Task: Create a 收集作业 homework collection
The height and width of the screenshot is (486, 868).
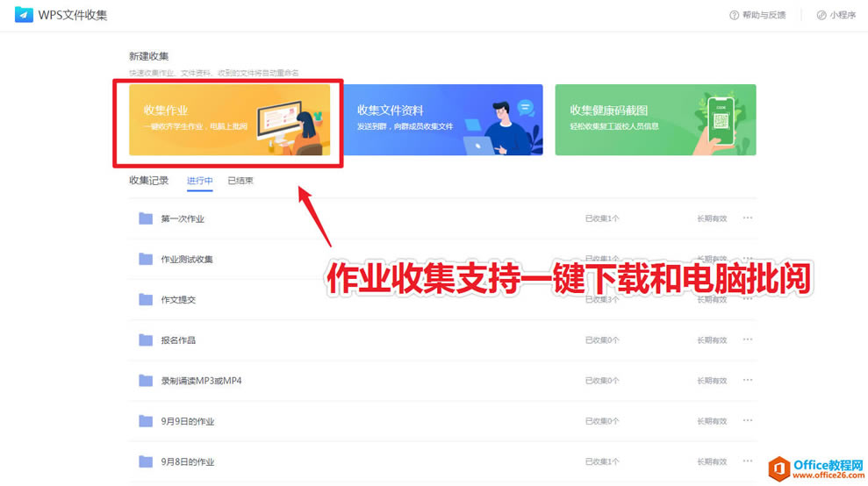Action: click(x=229, y=119)
